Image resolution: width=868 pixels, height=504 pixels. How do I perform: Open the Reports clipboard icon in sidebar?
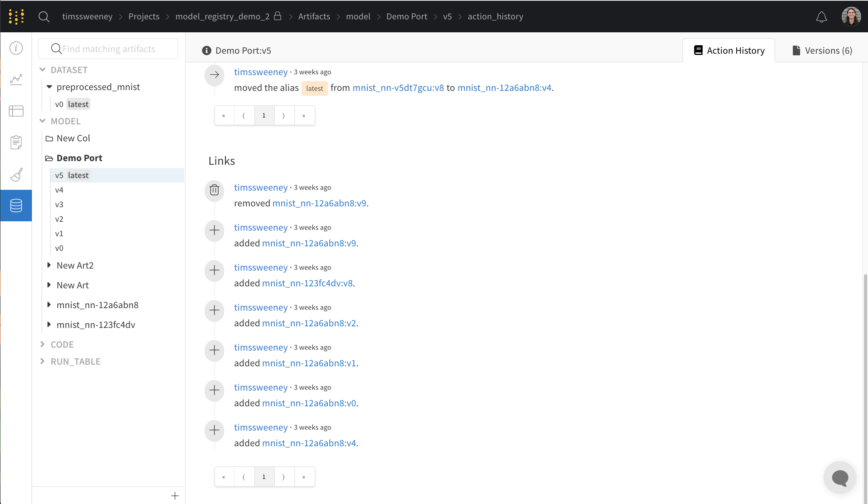16,142
